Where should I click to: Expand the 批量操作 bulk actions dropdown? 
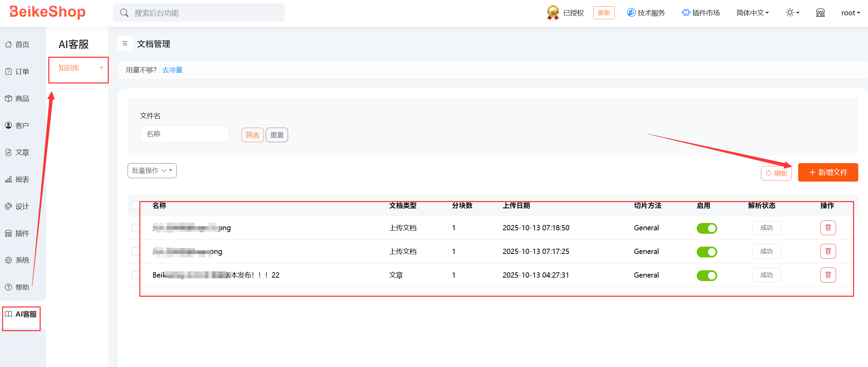152,171
